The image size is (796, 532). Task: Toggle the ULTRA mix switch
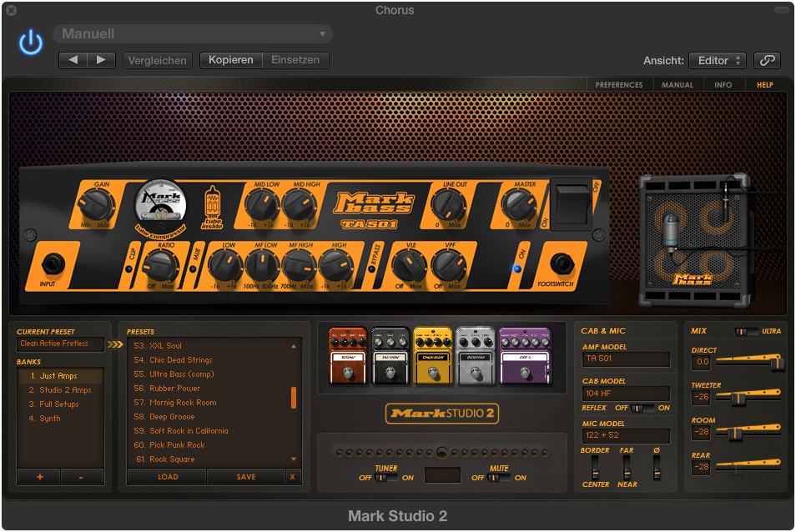click(747, 331)
